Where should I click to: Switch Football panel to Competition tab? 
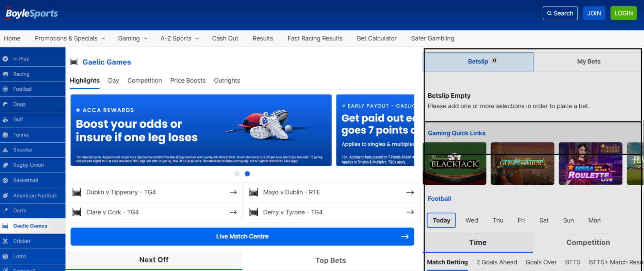588,242
